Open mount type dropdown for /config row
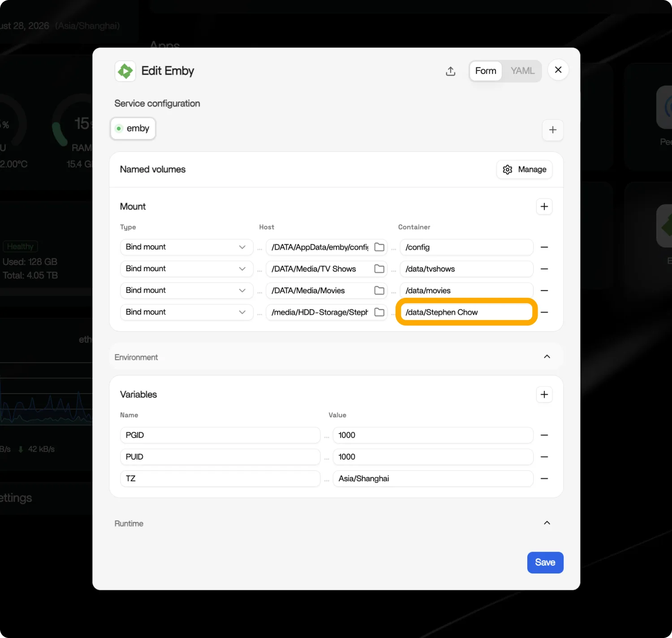This screenshot has width=672, height=638. [x=187, y=247]
